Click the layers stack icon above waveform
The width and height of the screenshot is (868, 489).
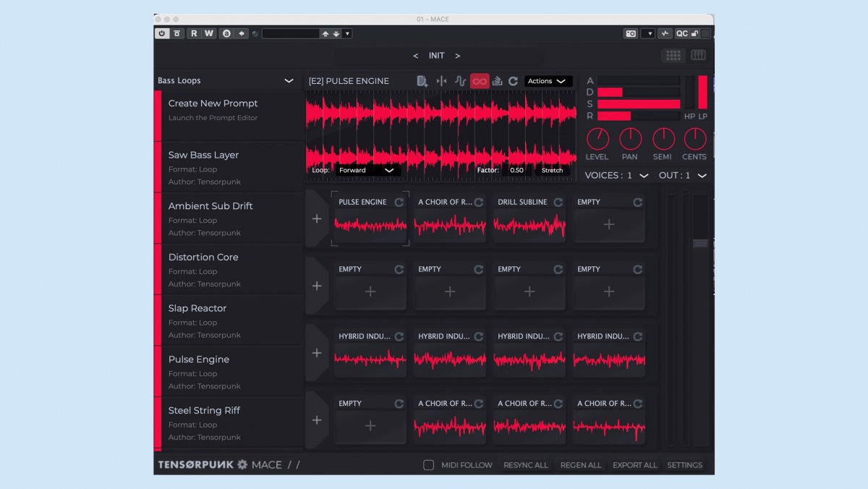[497, 81]
